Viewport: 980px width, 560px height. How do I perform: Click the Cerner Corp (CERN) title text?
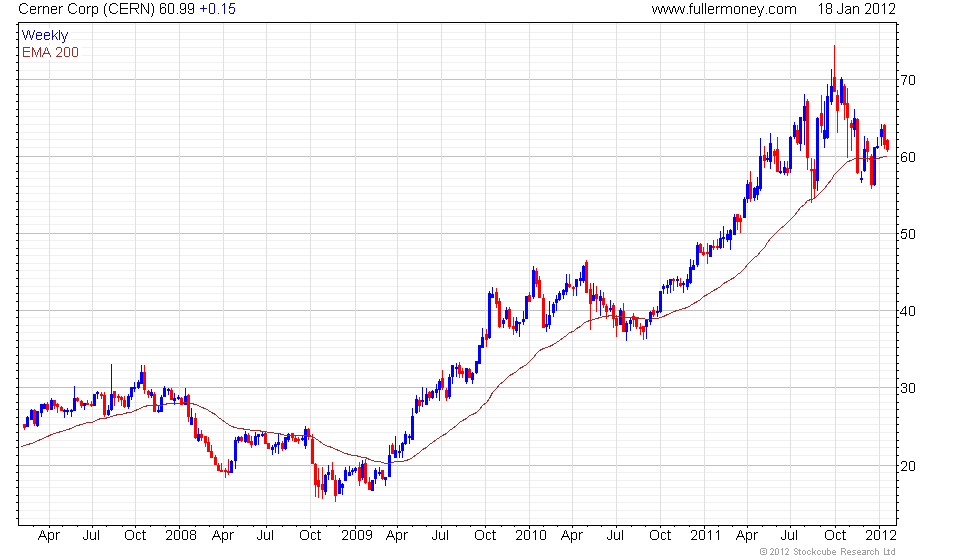click(87, 9)
